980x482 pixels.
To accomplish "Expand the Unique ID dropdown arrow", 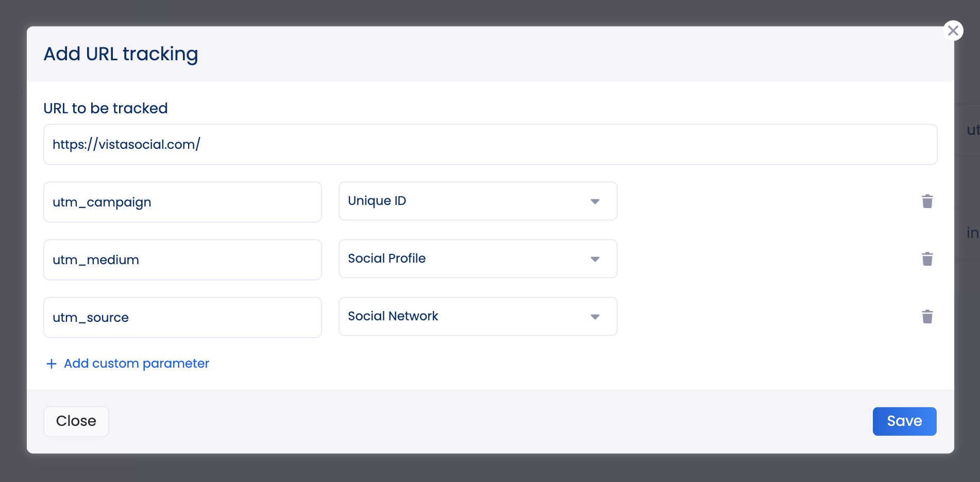I will (x=595, y=201).
